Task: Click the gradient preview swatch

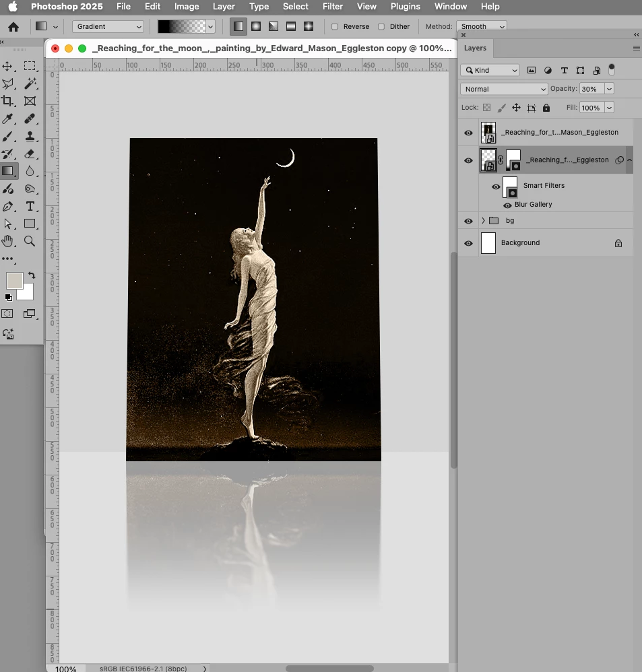Action: (182, 26)
